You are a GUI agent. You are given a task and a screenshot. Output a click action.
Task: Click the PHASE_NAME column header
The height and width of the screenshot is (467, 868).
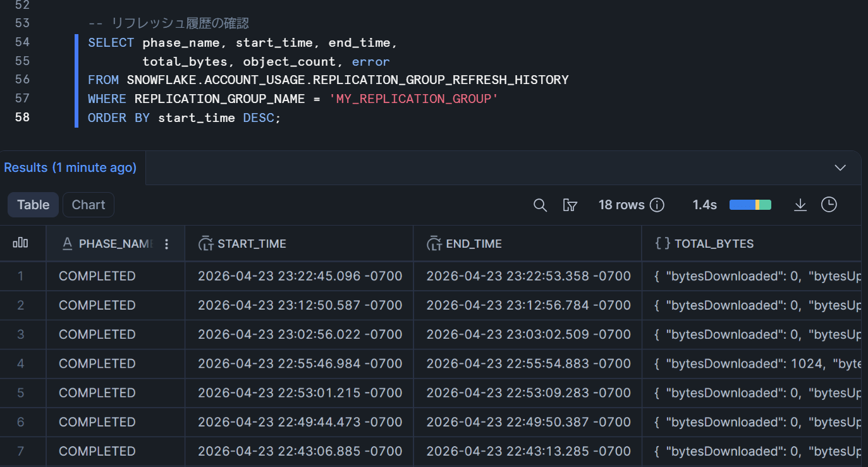pyautogui.click(x=115, y=244)
